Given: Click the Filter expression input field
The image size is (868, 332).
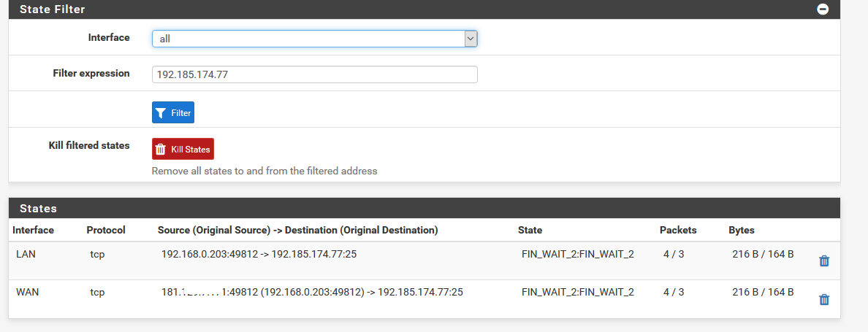Looking at the screenshot, I should [x=314, y=74].
